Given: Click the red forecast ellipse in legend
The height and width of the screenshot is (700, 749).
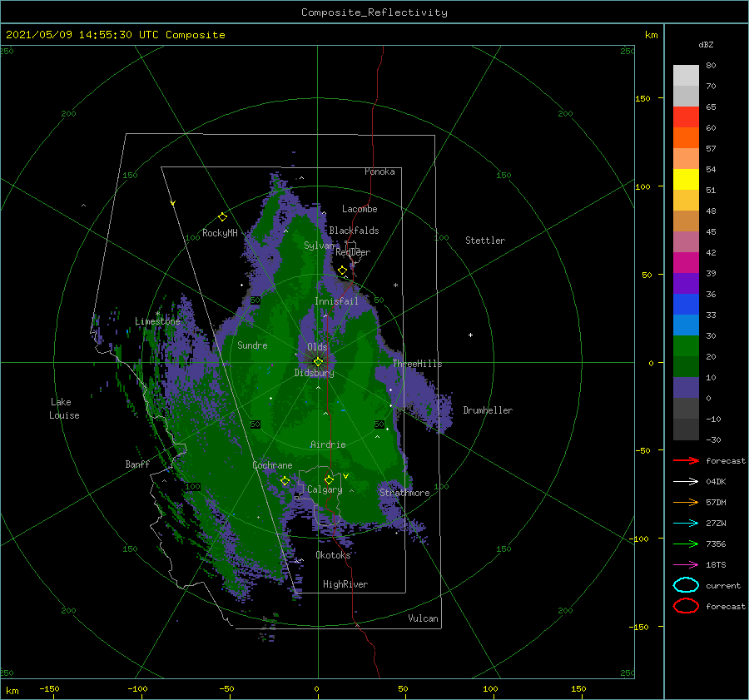Looking at the screenshot, I should [x=686, y=606].
